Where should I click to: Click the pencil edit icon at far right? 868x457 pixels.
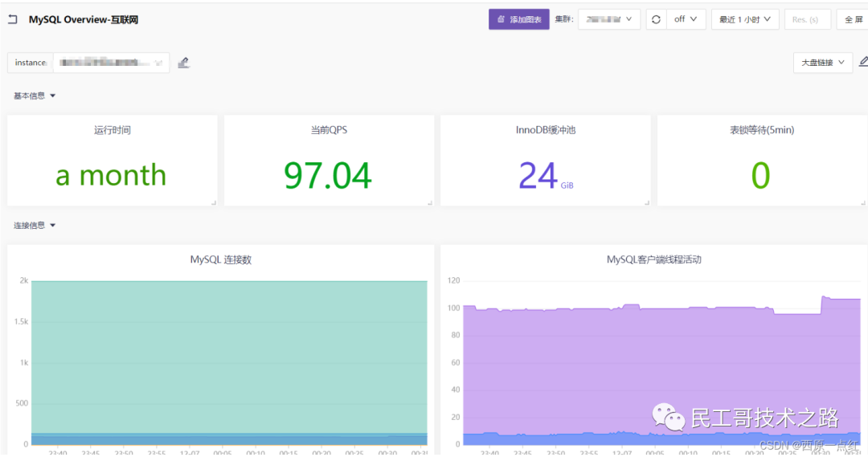(x=863, y=61)
